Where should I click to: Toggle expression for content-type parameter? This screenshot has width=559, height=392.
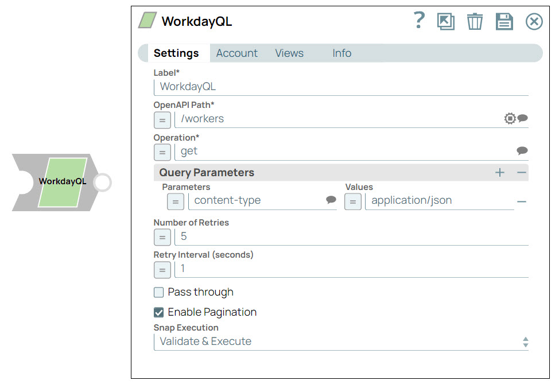point(176,201)
